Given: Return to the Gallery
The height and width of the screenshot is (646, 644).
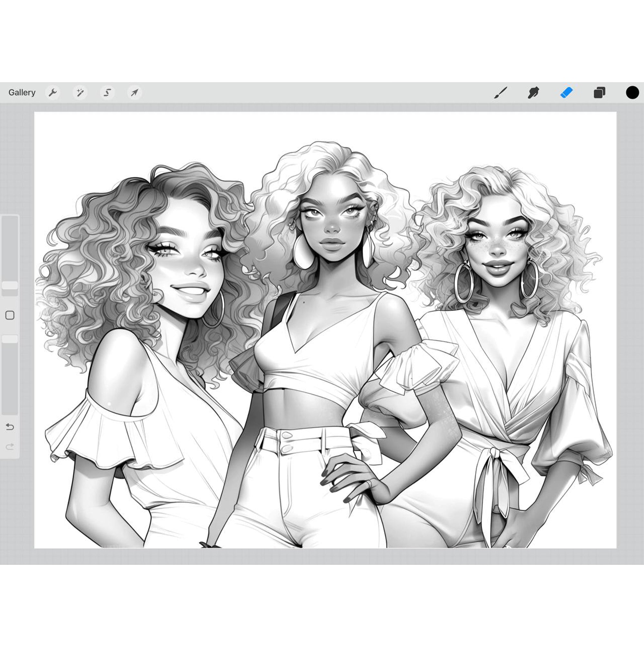Looking at the screenshot, I should (x=22, y=92).
